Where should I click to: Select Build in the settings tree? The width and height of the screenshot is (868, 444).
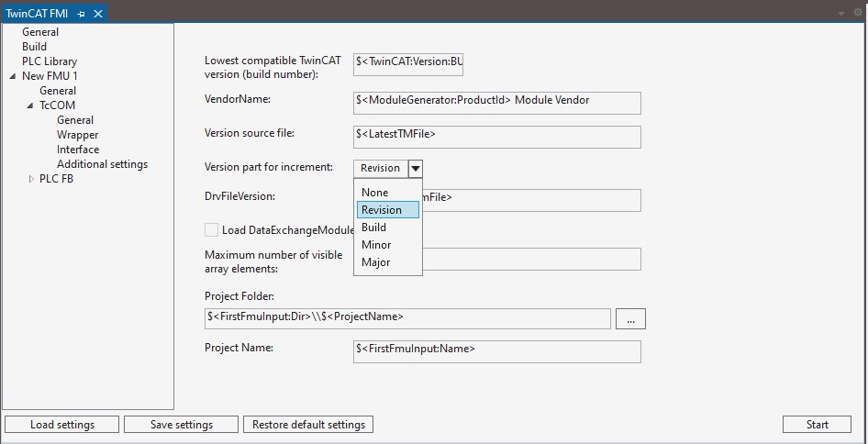click(34, 47)
